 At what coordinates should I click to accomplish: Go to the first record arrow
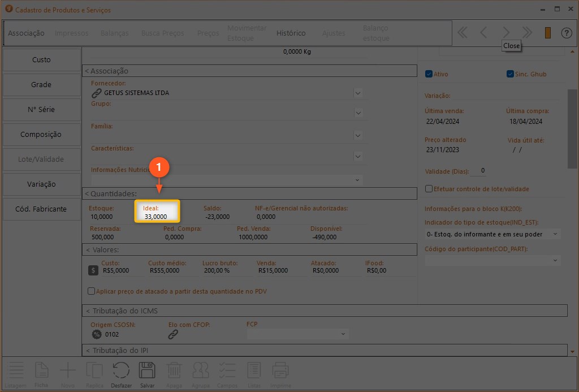click(463, 33)
